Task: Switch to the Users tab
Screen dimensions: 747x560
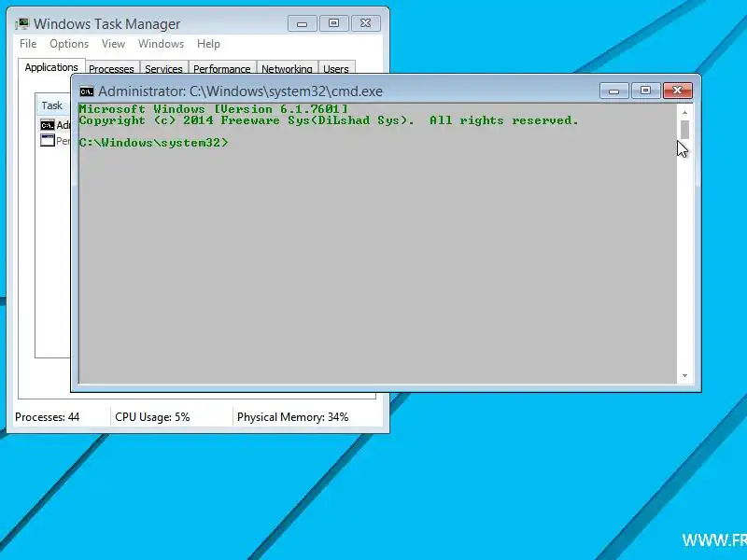Action: (336, 68)
